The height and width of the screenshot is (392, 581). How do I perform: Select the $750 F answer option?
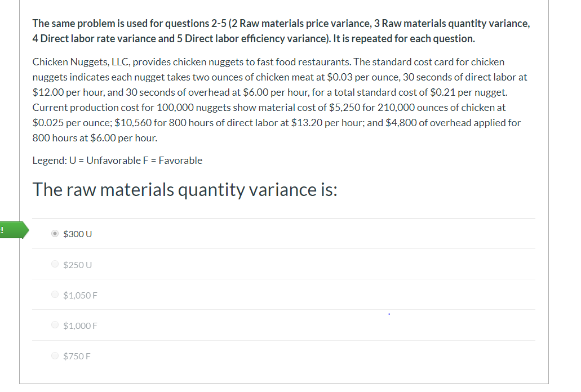point(55,355)
